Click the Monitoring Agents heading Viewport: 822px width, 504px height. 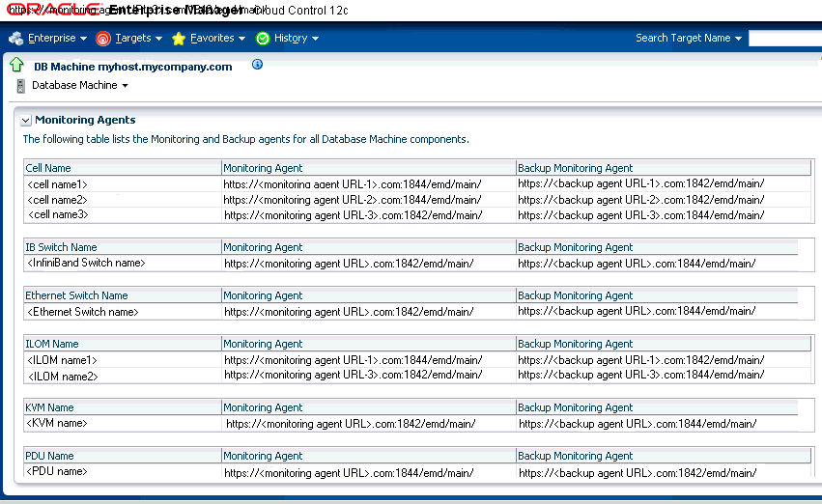85,120
